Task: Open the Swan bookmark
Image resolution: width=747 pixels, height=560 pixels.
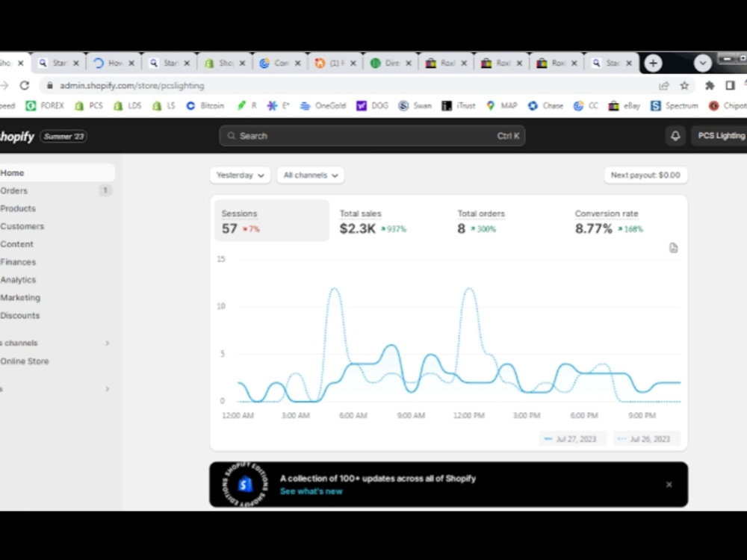Action: (x=415, y=106)
